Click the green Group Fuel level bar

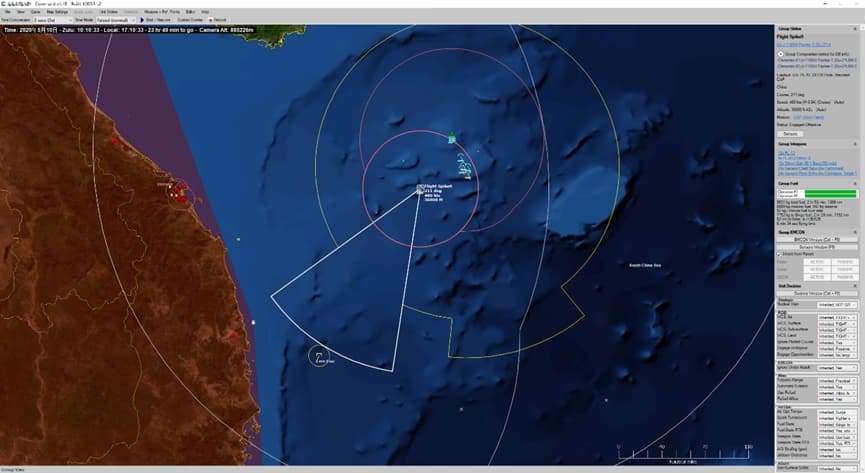click(x=830, y=193)
